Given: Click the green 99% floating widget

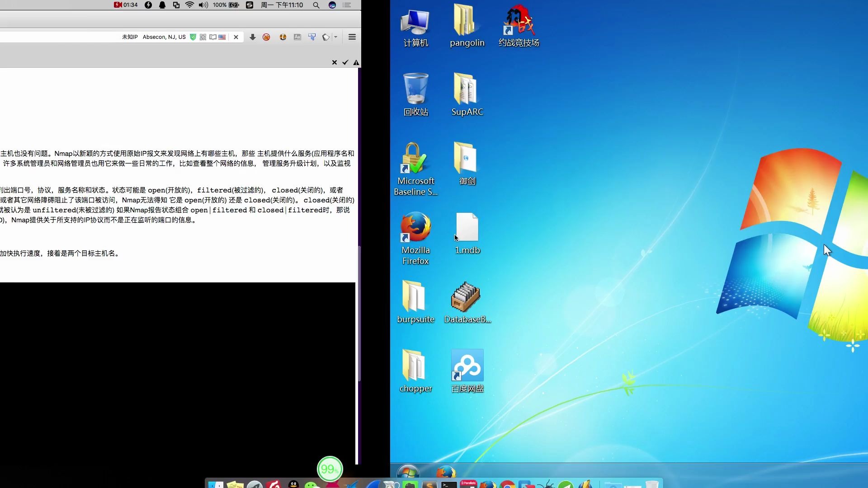Looking at the screenshot, I should (x=330, y=469).
